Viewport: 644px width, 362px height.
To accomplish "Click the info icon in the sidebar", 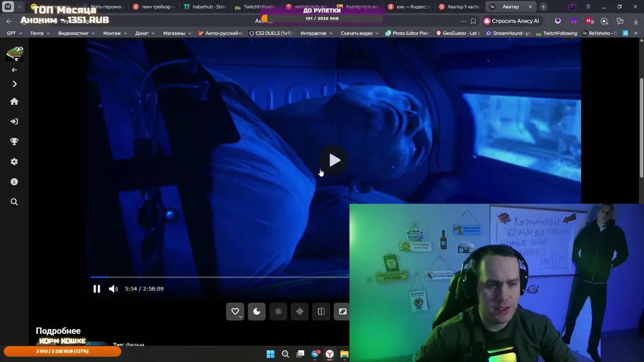I will [x=14, y=182].
